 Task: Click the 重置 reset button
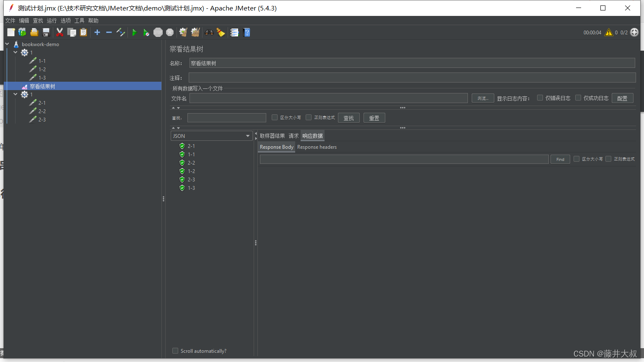pyautogui.click(x=374, y=118)
